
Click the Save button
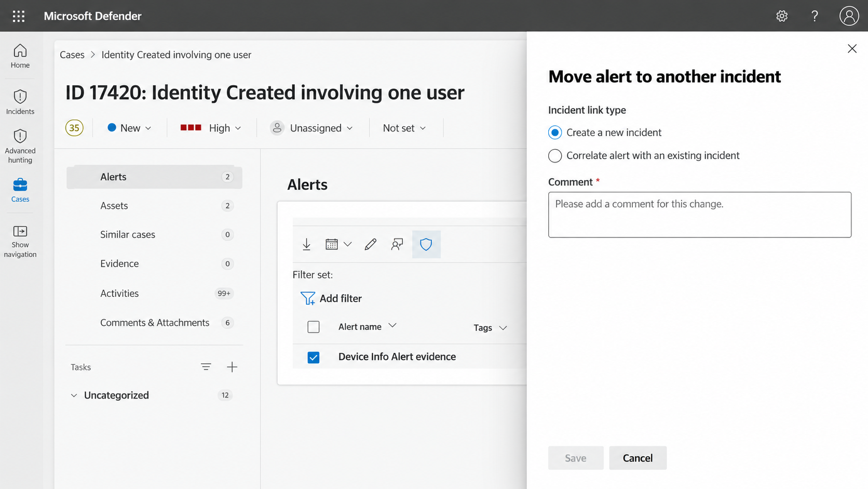pyautogui.click(x=576, y=458)
